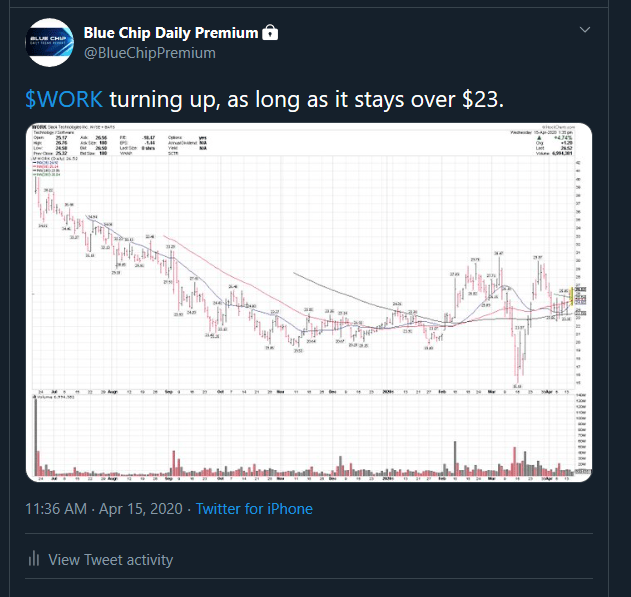Click the tallest volume bar at chart left
631x597 pixels.
[35, 436]
